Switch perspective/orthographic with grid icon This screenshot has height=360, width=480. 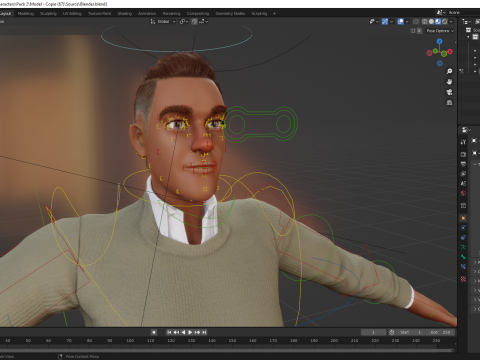pos(449,102)
